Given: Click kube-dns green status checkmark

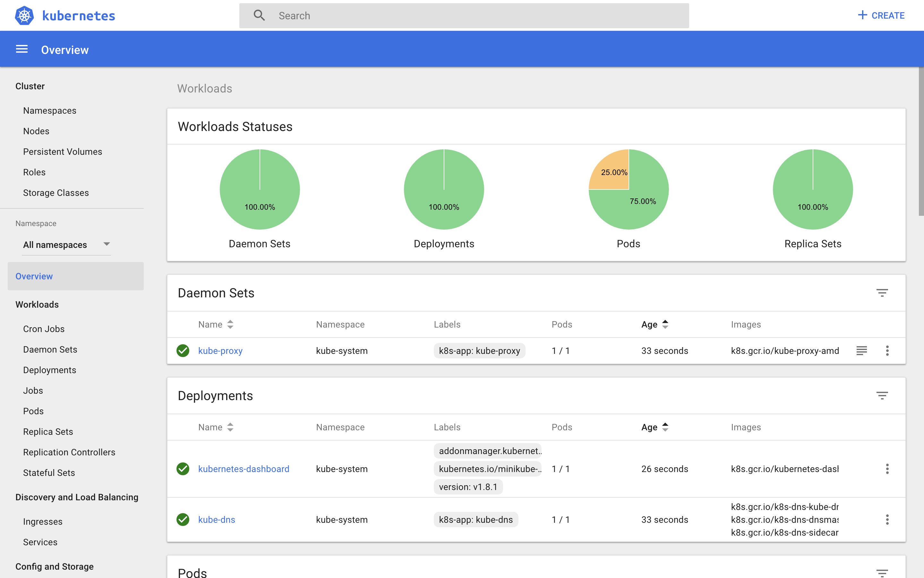Looking at the screenshot, I should [183, 520].
